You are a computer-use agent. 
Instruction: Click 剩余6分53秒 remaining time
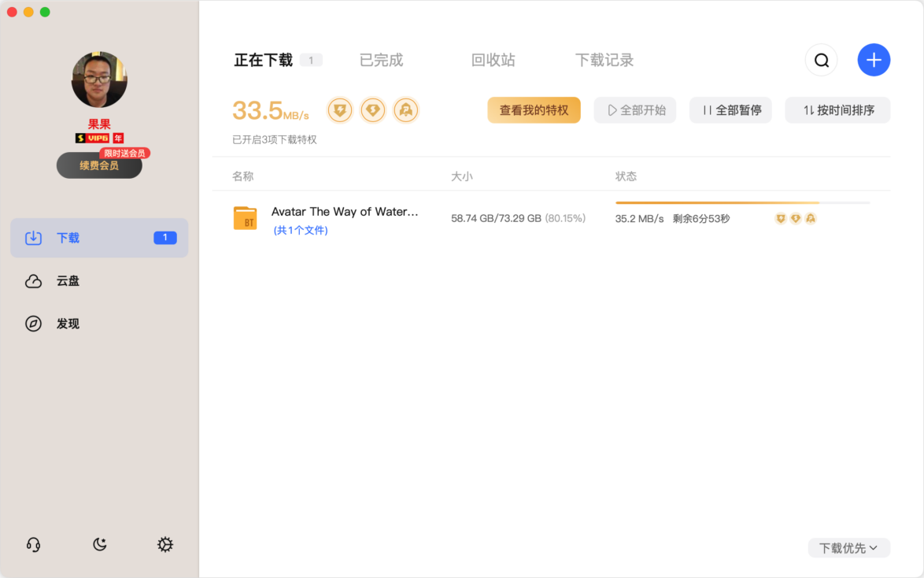tap(701, 219)
